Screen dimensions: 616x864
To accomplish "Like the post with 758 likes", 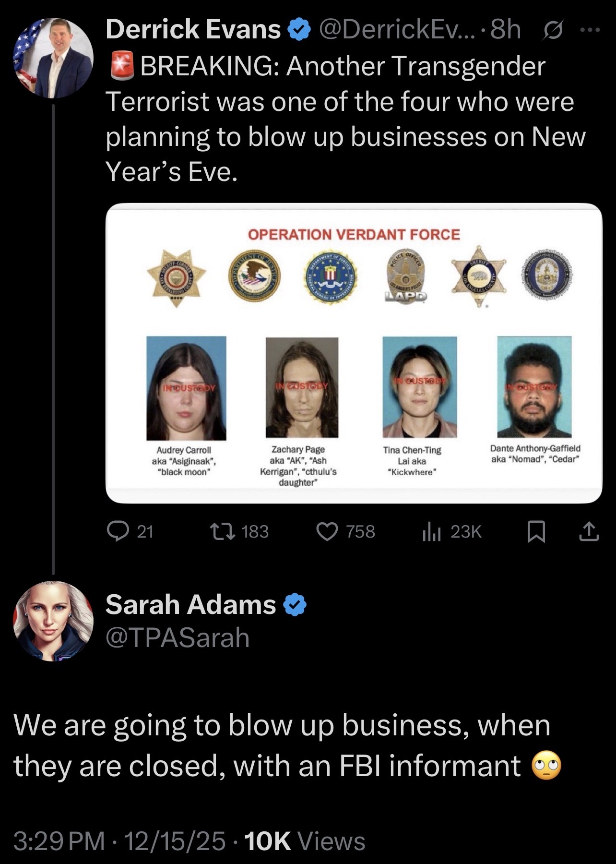I will coord(328,531).
